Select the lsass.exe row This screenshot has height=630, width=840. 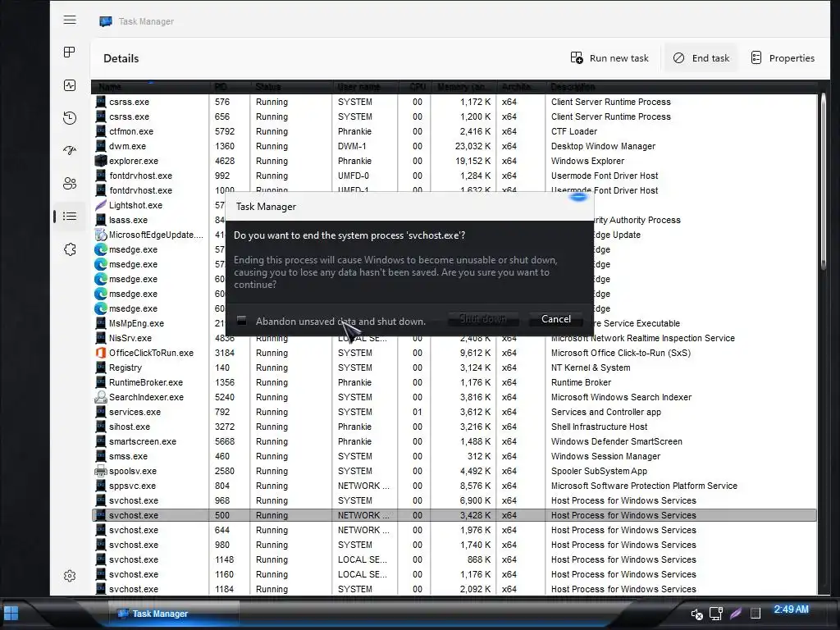tap(159, 220)
